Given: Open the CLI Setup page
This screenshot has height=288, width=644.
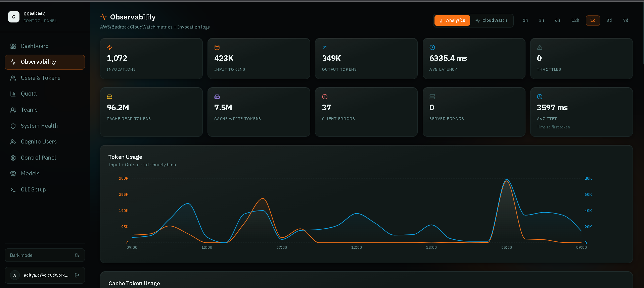Looking at the screenshot, I should tap(45, 190).
